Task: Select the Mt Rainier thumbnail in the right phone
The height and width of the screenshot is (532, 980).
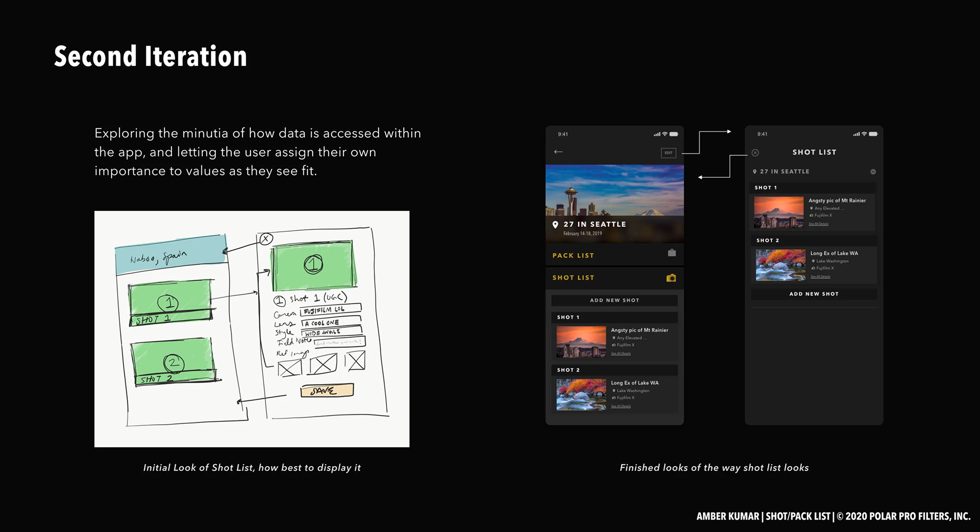Action: tap(778, 212)
